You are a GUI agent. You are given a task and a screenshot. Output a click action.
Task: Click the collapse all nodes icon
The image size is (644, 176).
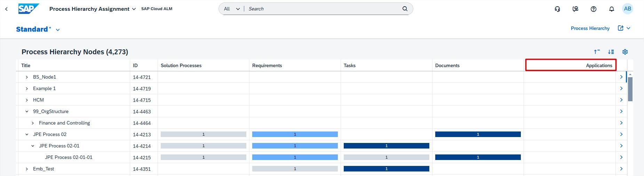pos(597,52)
